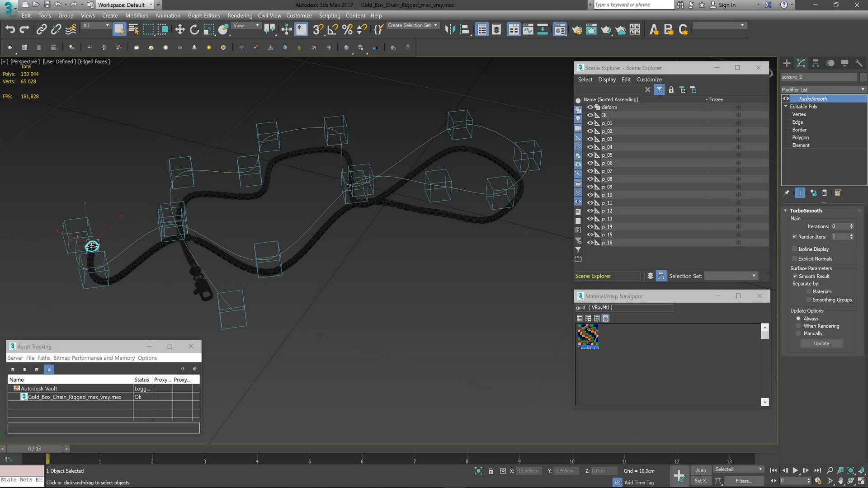Open Create Selection Set dropdown
Image resolution: width=868 pixels, height=488 pixels.
(x=413, y=26)
